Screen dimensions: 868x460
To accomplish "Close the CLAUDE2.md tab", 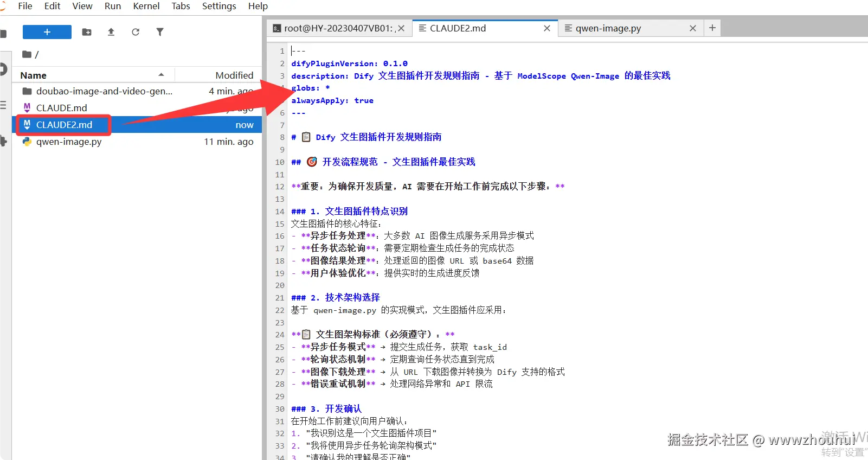I will coord(547,28).
